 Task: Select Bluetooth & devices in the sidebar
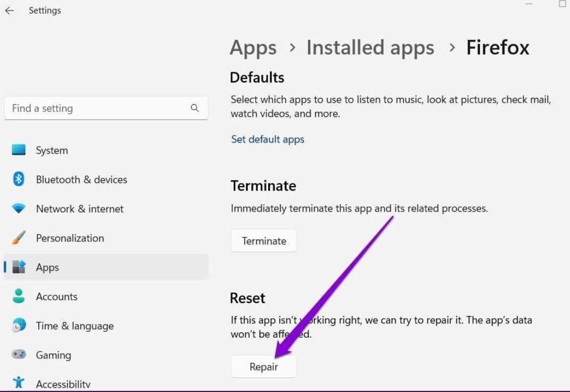[x=81, y=179]
